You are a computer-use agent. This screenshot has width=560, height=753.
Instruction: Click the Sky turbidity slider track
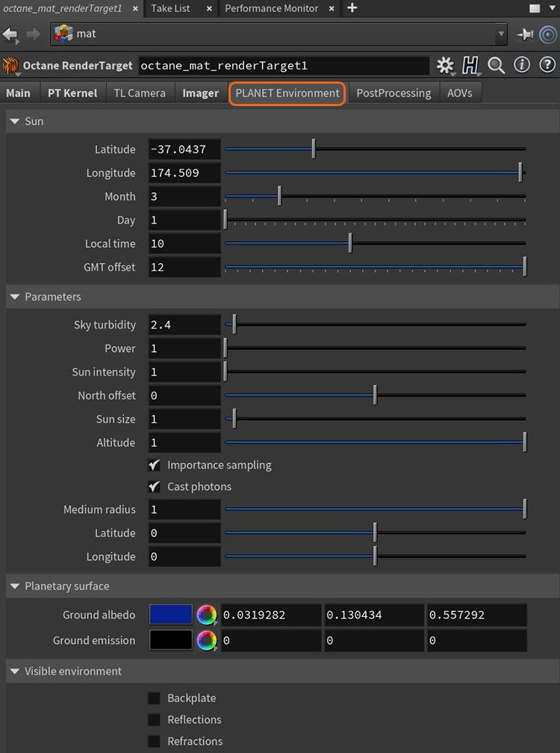click(x=376, y=325)
